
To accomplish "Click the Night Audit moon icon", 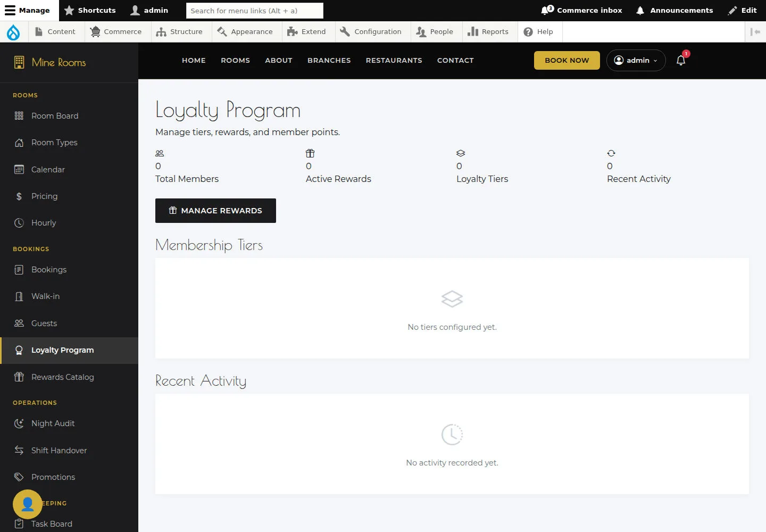I will pos(19,423).
